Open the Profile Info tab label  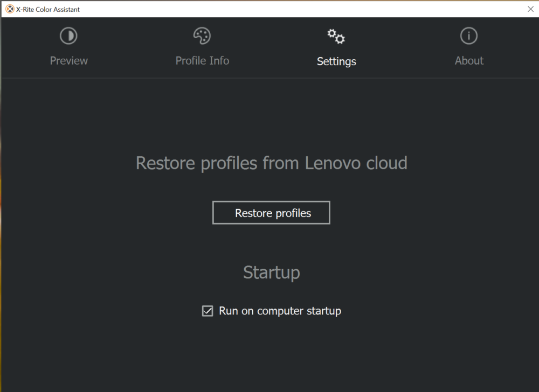(x=202, y=61)
